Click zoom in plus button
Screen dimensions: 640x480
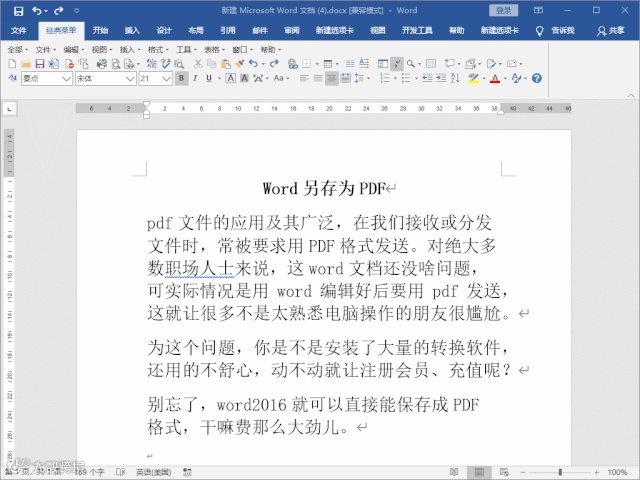[596, 472]
